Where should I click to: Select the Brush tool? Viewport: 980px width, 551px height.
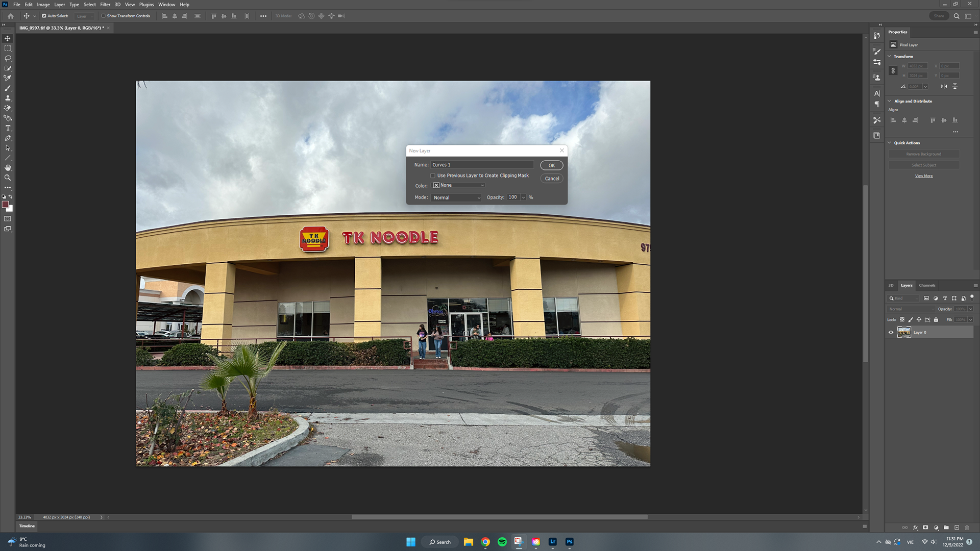tap(7, 88)
